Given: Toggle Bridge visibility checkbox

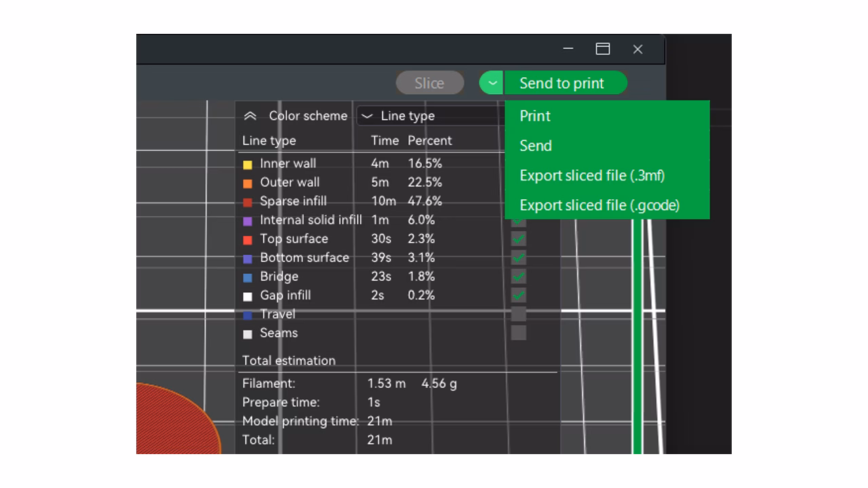Looking at the screenshot, I should pyautogui.click(x=518, y=277).
